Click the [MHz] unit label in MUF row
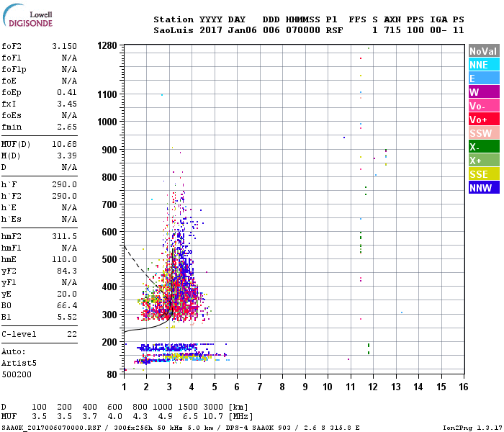This screenshot has height=432, width=504. pyautogui.click(x=240, y=417)
